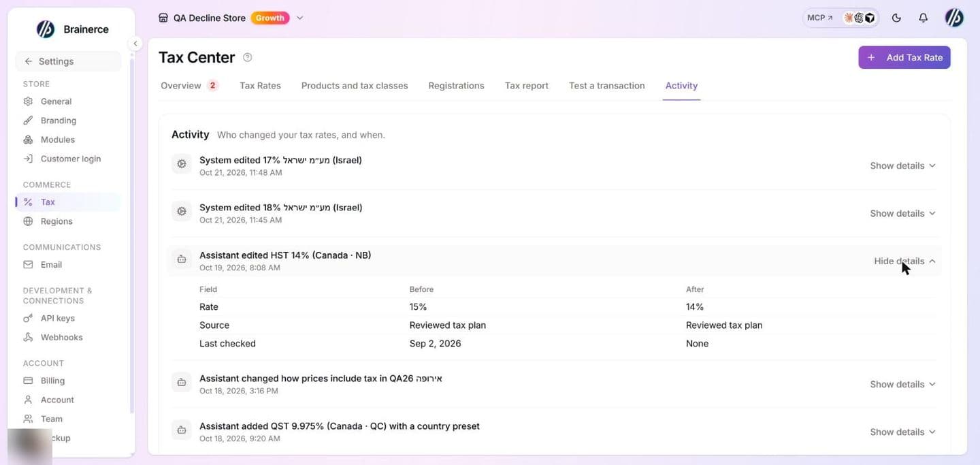
Task: Show details for System edited 18% Israel
Action: coord(903,213)
